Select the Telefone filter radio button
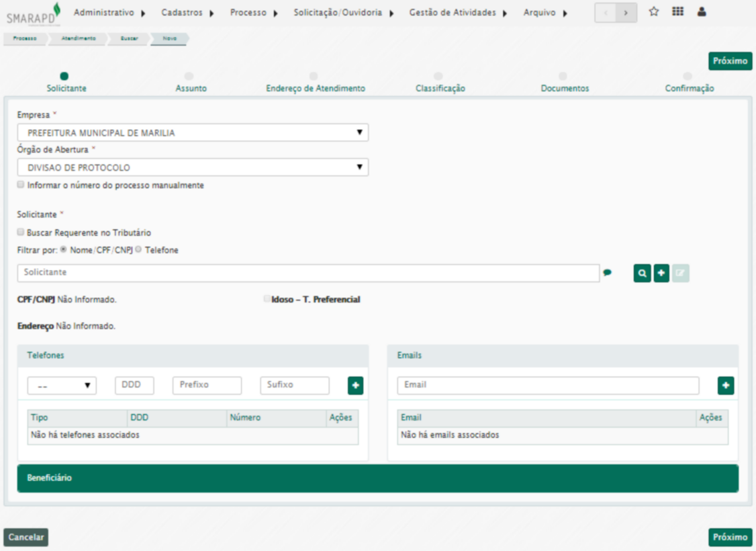The image size is (756, 551). click(139, 250)
